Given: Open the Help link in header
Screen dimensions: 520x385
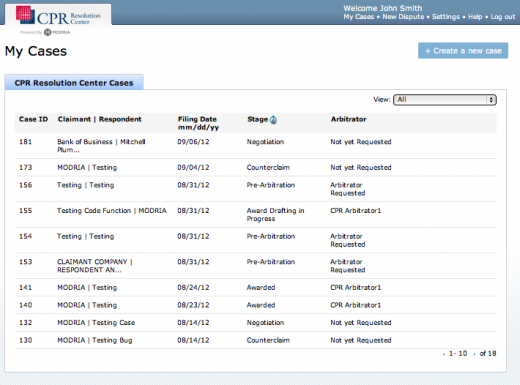Looking at the screenshot, I should click(x=475, y=17).
